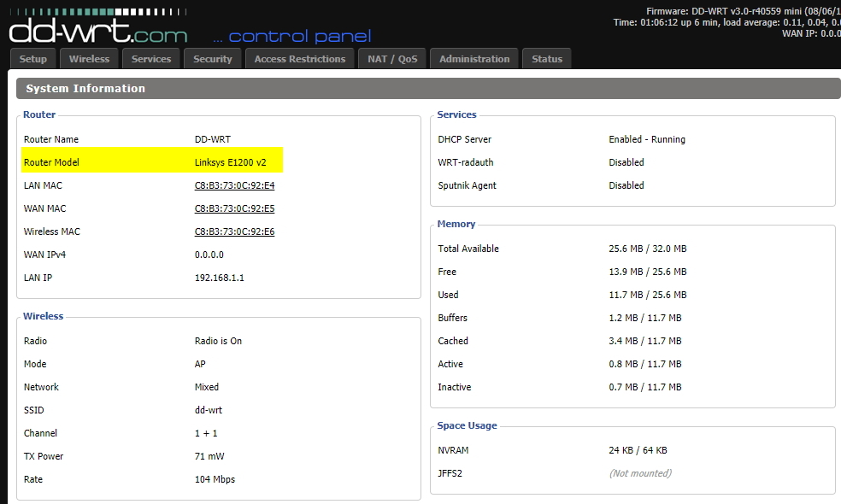Click Free memory value 13.9 MB / 25.6 MB
The height and width of the screenshot is (504, 841).
[647, 272]
